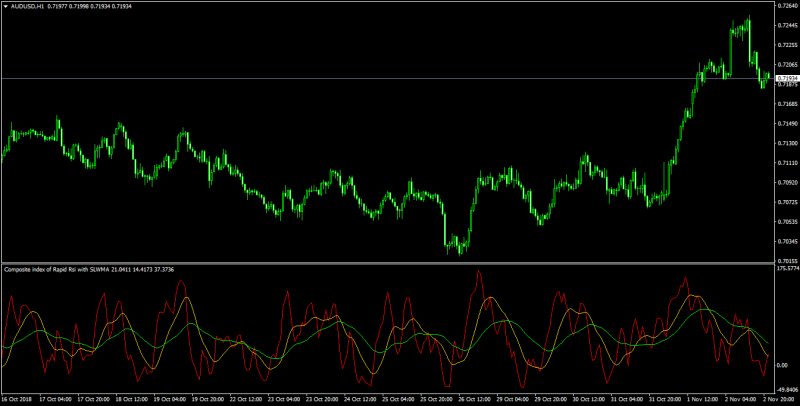Click the 0.70155 price scale label
Viewport: 800px width, 406px height.
[x=788, y=260]
